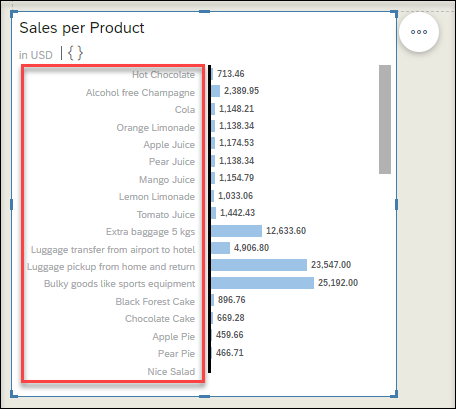Image resolution: width=456 pixels, height=409 pixels.
Task: Click the right-middle edge handle of widget
Action: coord(396,204)
